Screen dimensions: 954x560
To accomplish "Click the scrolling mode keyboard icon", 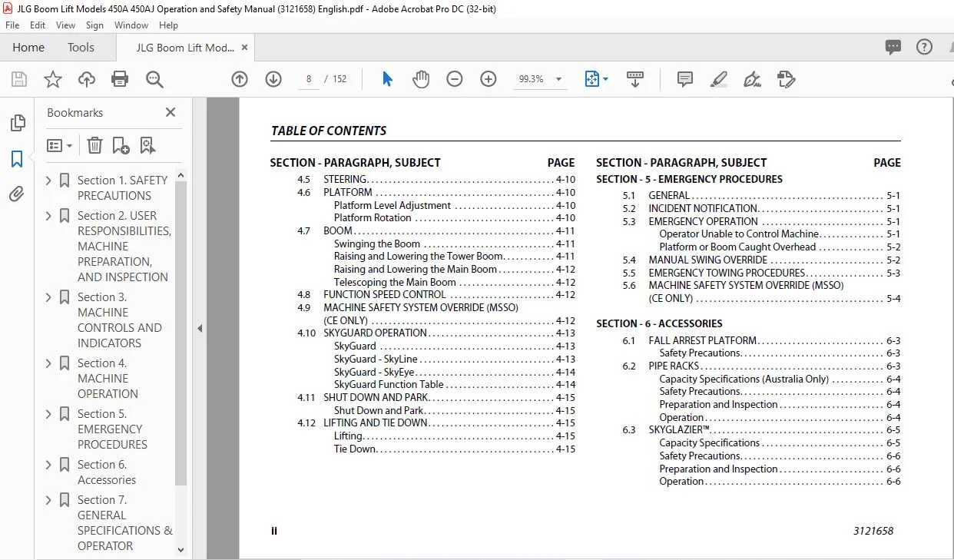I will point(635,79).
